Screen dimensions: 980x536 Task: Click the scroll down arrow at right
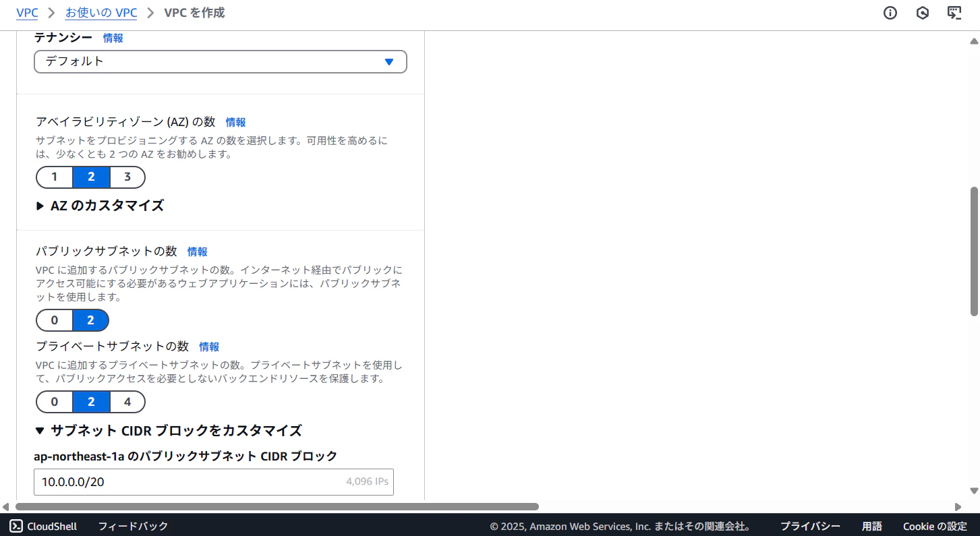click(x=974, y=491)
